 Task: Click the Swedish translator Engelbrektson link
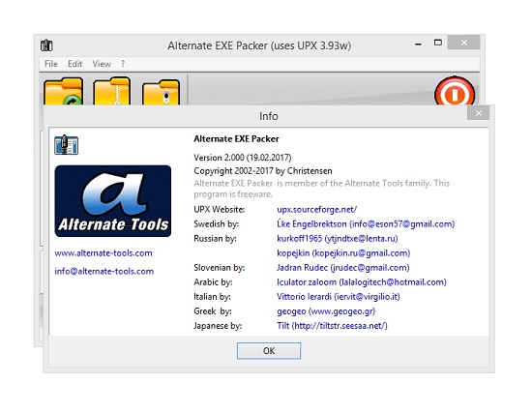[x=366, y=224]
